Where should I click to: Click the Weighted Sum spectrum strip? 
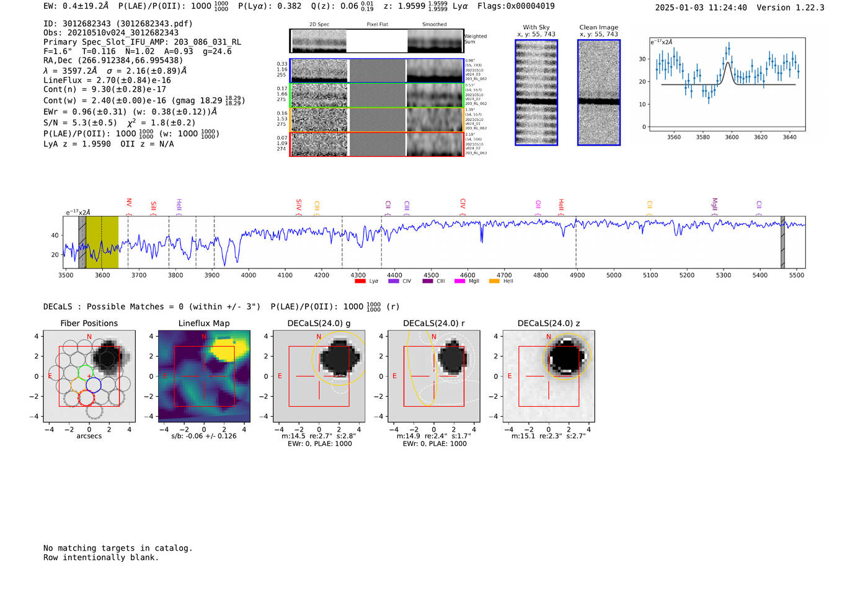tap(376, 41)
